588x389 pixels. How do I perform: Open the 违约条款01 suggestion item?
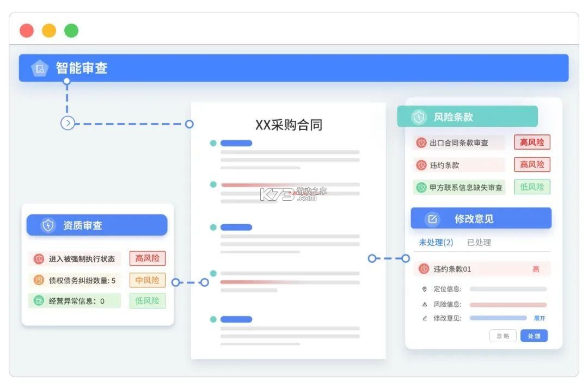(482, 269)
